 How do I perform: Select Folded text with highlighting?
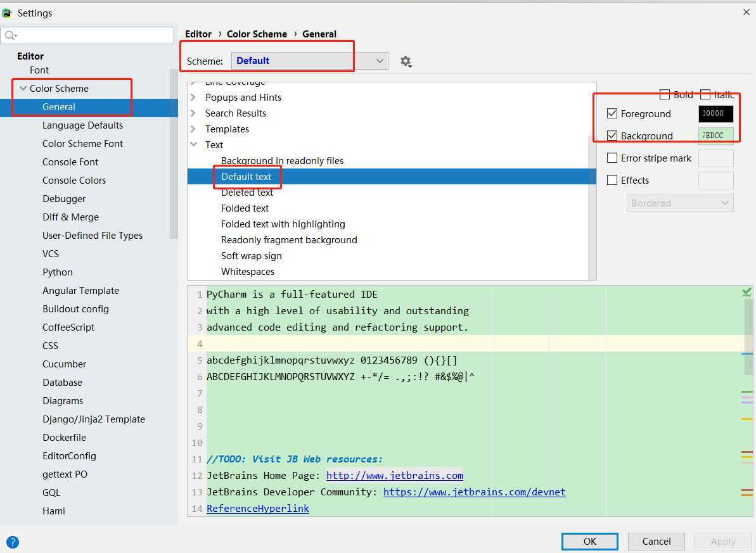283,224
